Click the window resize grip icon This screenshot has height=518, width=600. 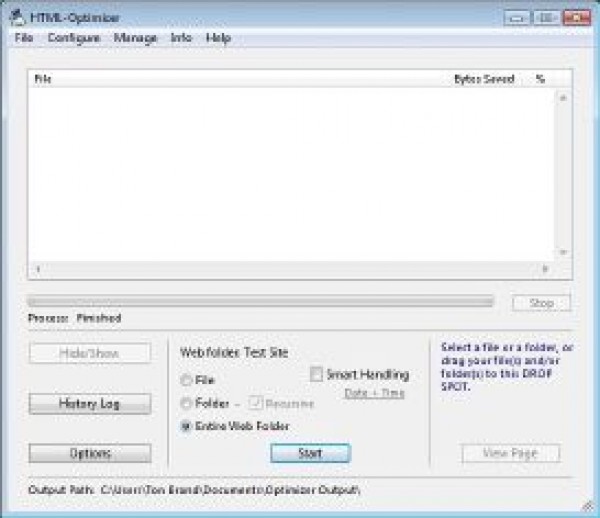(x=588, y=506)
